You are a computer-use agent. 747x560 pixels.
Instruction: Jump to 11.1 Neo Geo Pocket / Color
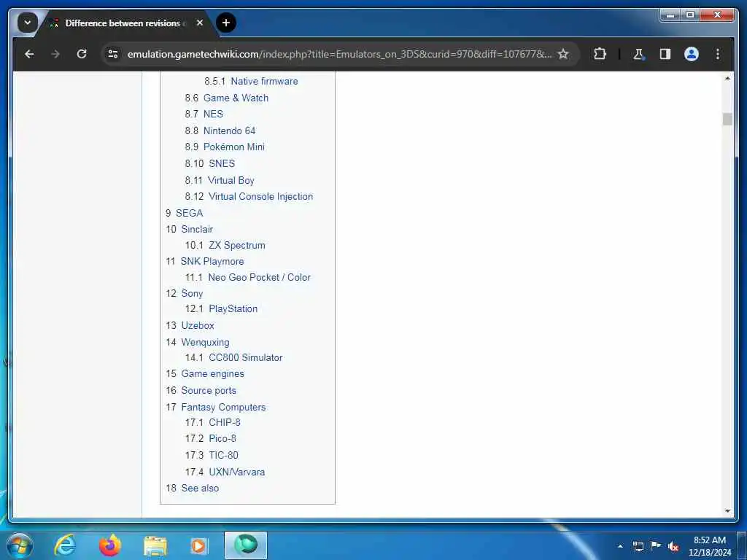248,278
